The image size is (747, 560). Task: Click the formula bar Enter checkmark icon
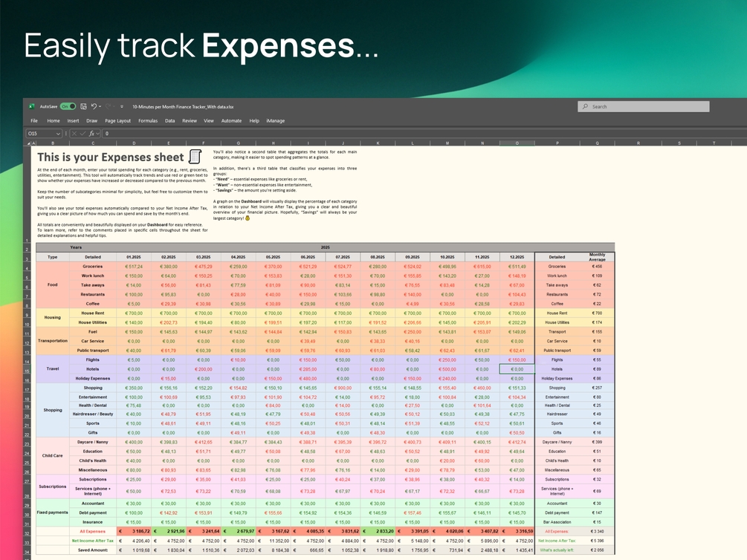[x=83, y=134]
